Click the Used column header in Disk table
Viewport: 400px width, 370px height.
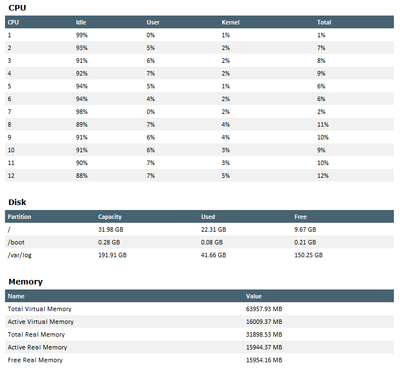point(208,217)
